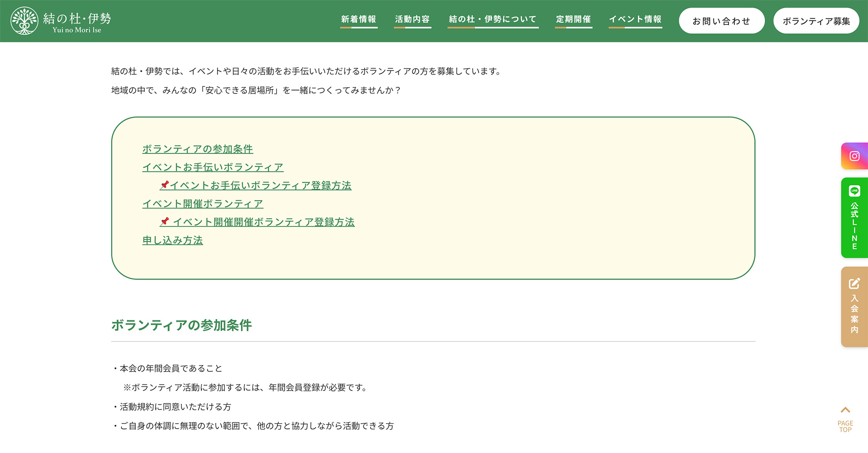Open イベントお手伝いボランティア登録方法 link

click(x=260, y=186)
